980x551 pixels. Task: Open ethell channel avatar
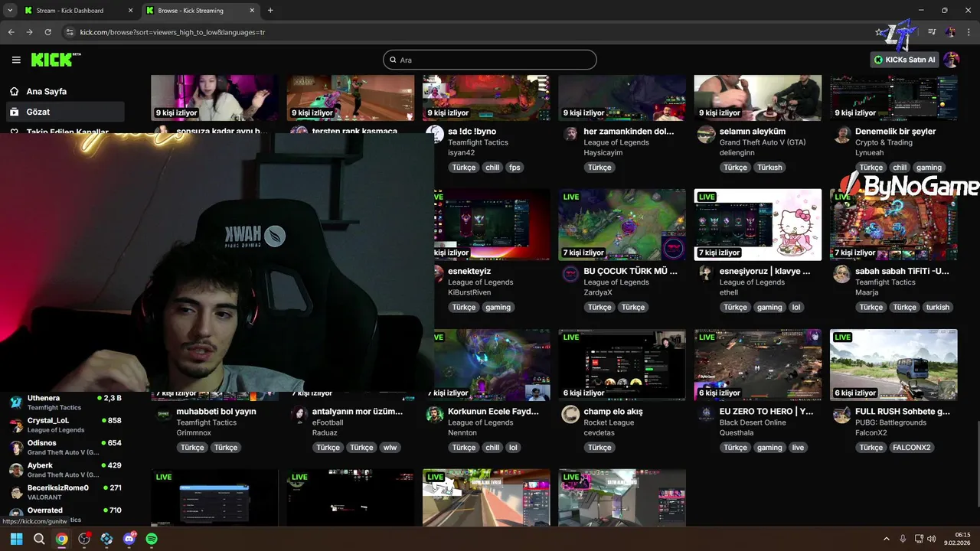(x=706, y=274)
